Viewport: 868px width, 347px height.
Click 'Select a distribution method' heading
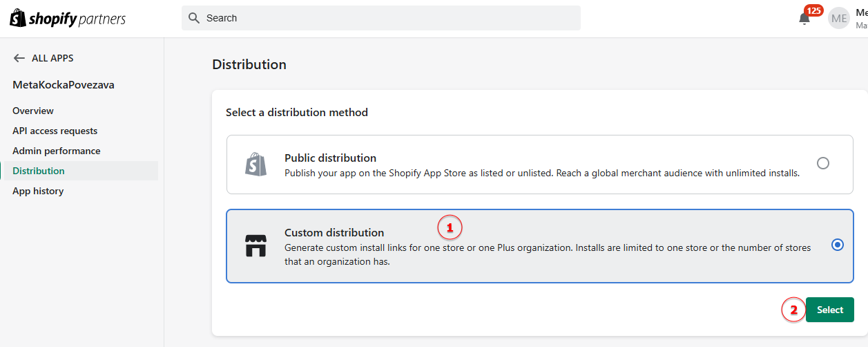coord(297,112)
